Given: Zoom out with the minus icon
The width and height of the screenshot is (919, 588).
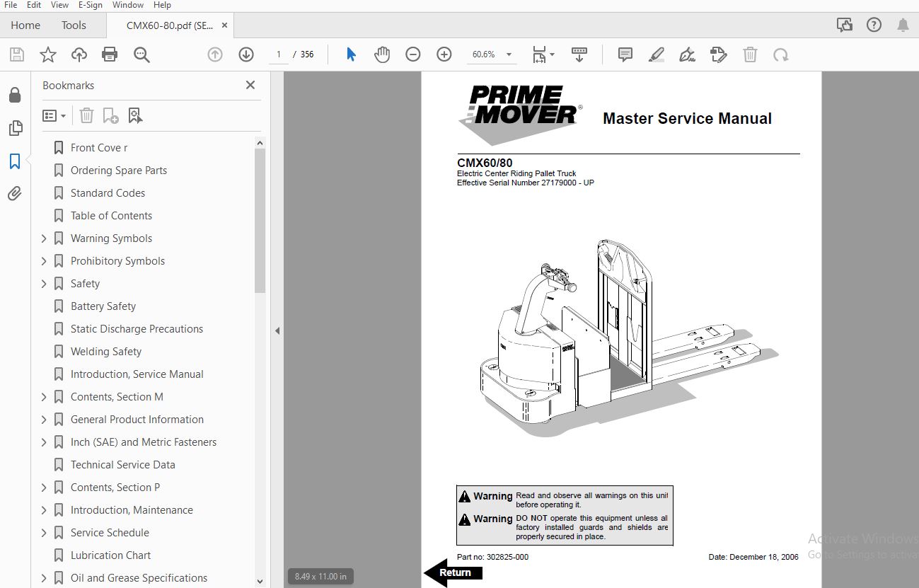Looking at the screenshot, I should (x=413, y=54).
